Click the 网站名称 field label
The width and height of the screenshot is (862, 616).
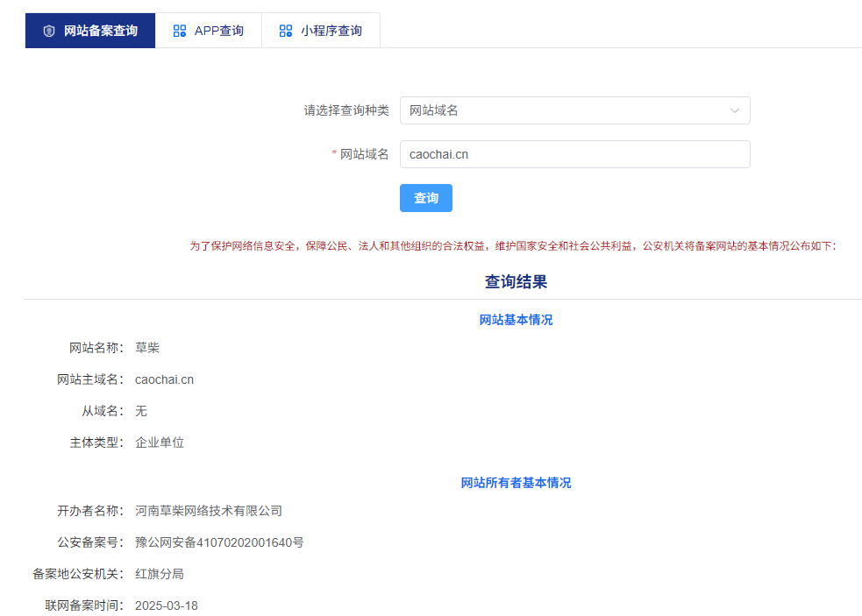96,348
